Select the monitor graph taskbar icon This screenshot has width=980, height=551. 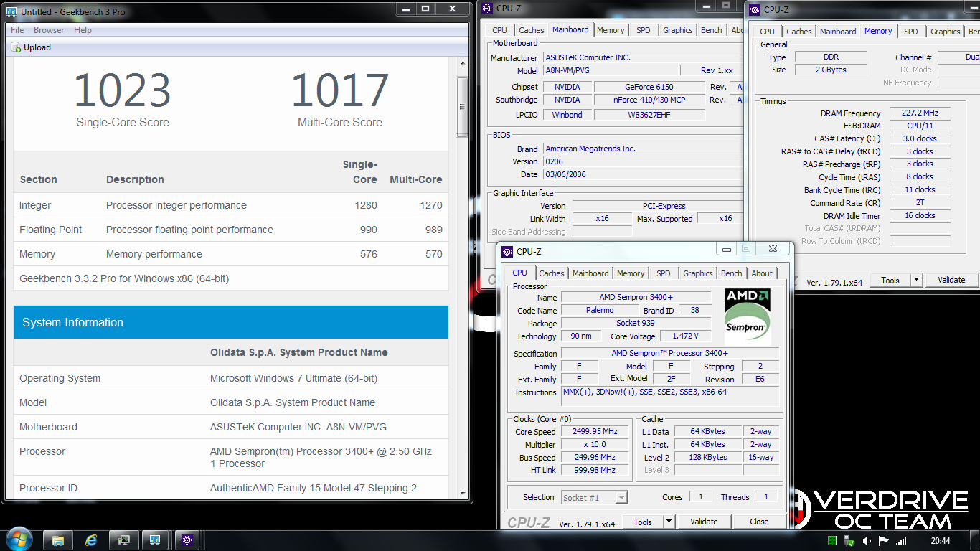click(x=124, y=540)
